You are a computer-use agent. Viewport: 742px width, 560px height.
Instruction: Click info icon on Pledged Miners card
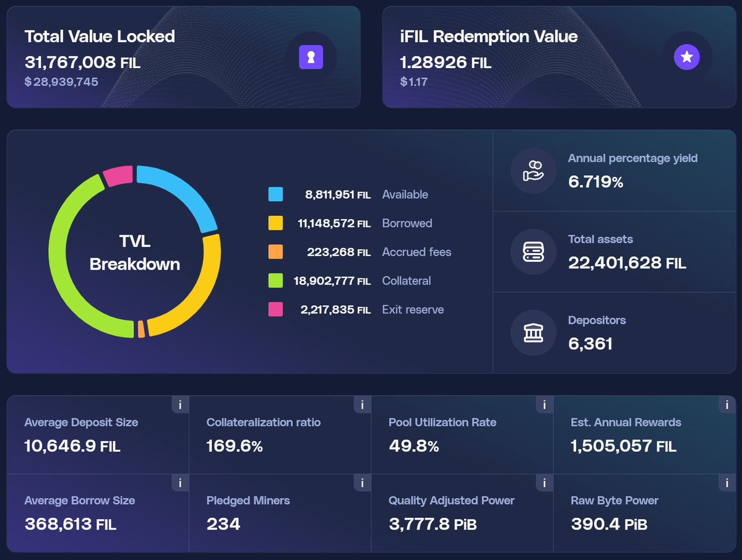pyautogui.click(x=362, y=483)
